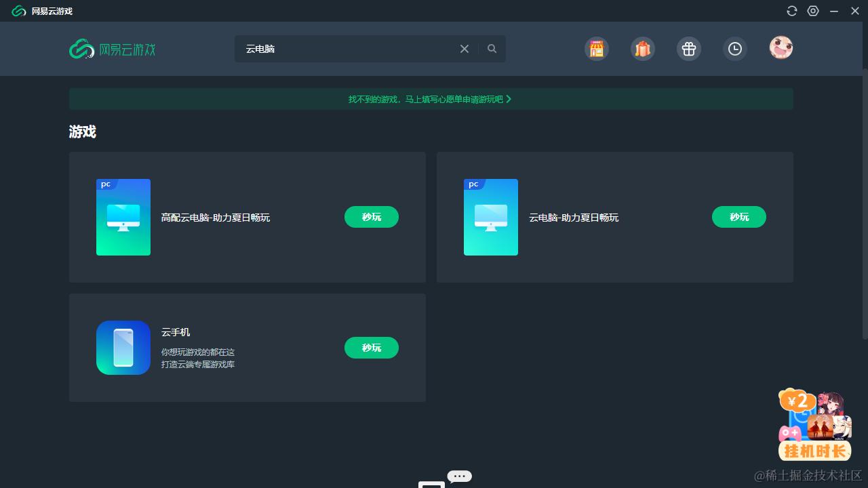This screenshot has height=488, width=868.
Task: Click the refresh icon in title bar
Action: 792,11
